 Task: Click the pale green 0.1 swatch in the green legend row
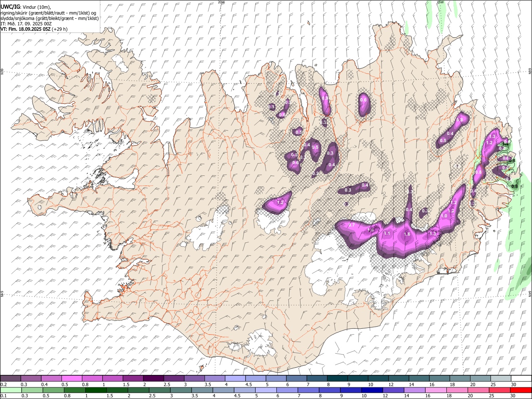click(x=11, y=390)
